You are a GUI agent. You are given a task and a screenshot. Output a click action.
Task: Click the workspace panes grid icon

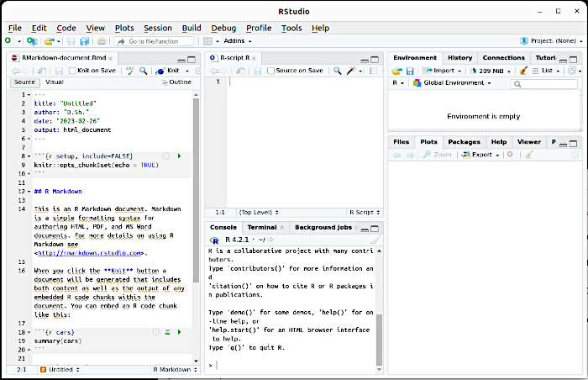[x=207, y=41]
